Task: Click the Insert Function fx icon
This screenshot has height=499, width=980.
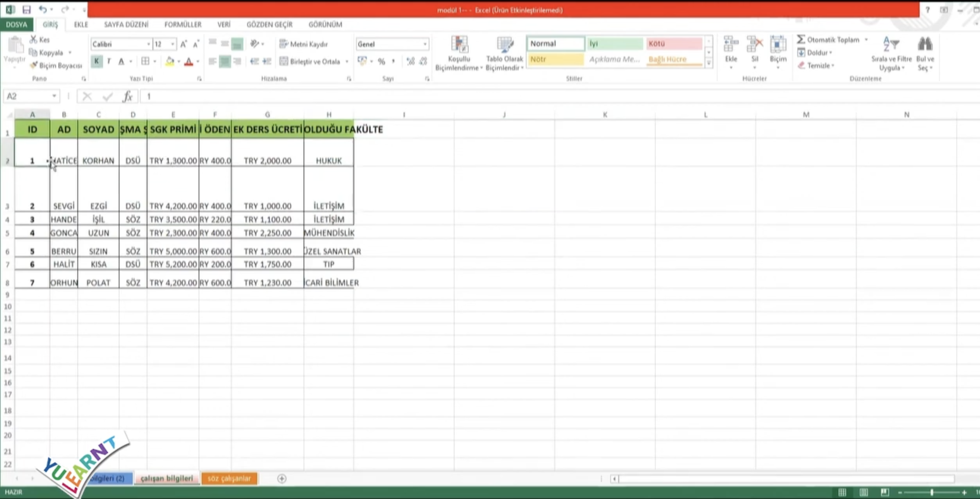Action: (x=127, y=96)
